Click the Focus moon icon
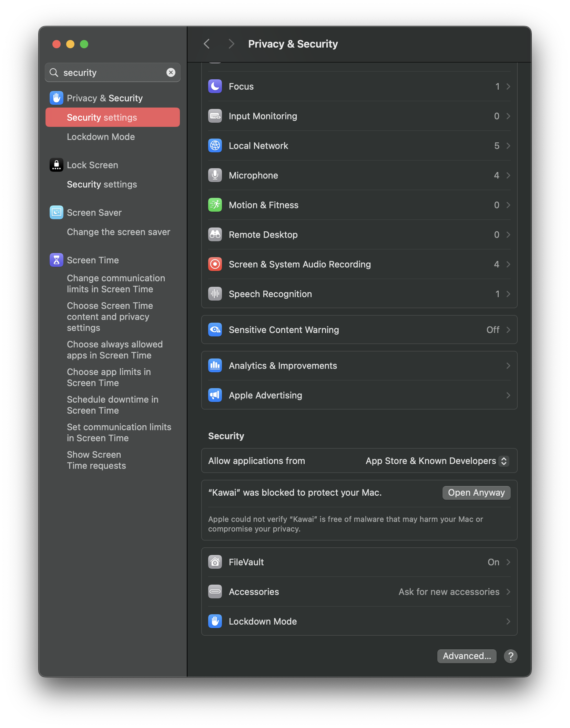This screenshot has height=728, width=570. [x=215, y=86]
